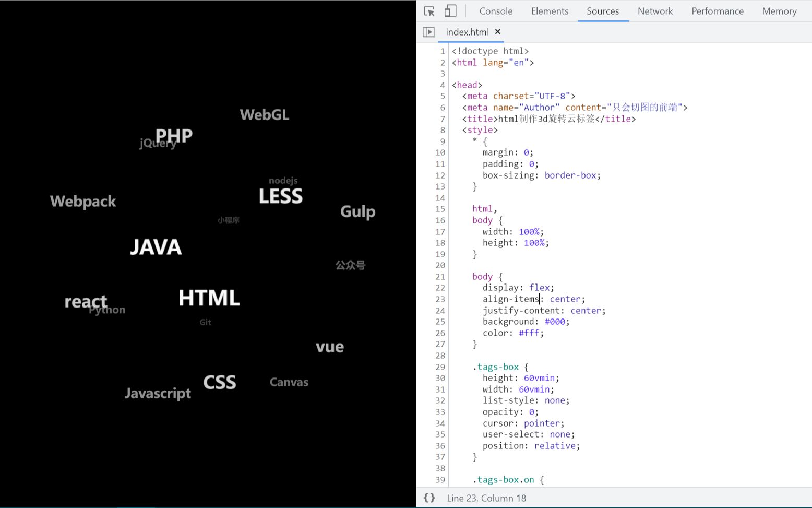Pretty print the source with braces icon
Viewport: 812px width, 508px height.
[429, 498]
